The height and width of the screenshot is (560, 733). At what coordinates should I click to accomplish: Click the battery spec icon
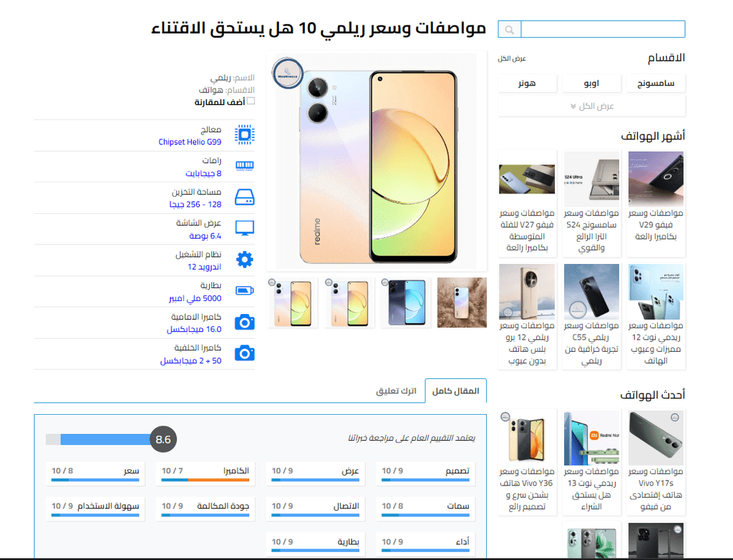click(x=245, y=291)
